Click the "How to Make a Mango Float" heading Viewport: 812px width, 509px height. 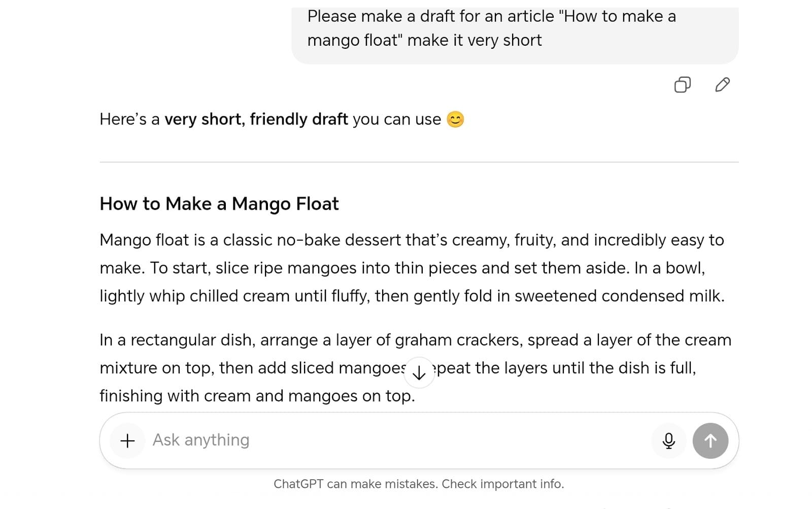click(x=219, y=204)
